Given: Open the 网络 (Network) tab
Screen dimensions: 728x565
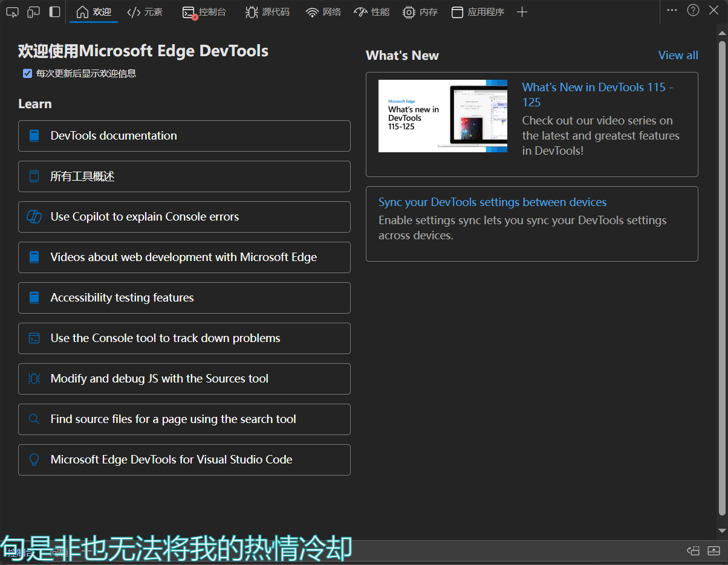Looking at the screenshot, I should [323, 12].
